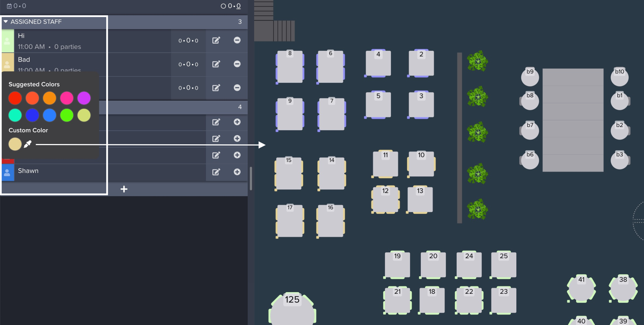Collapse the Assigned Staff section
Viewport: 644px width, 325px height.
pyautogui.click(x=6, y=22)
